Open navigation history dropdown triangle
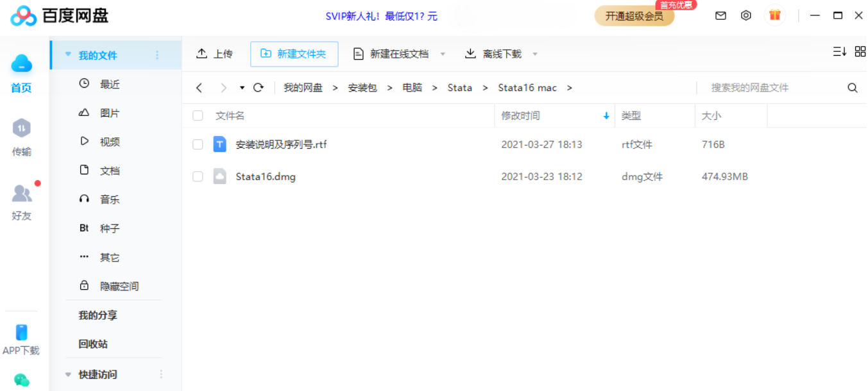The image size is (868, 391). pyautogui.click(x=242, y=88)
